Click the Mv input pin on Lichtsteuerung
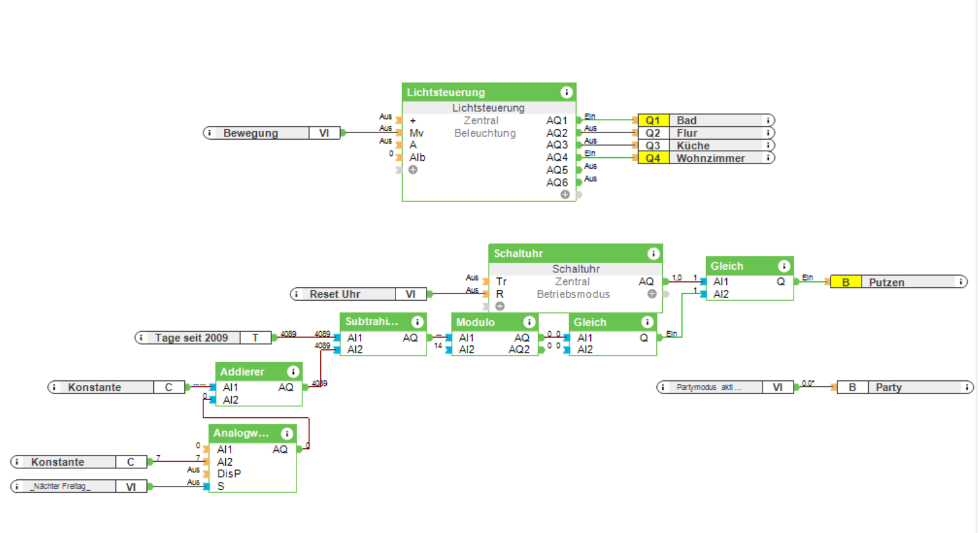The height and width of the screenshot is (533, 980). pyautogui.click(x=399, y=133)
